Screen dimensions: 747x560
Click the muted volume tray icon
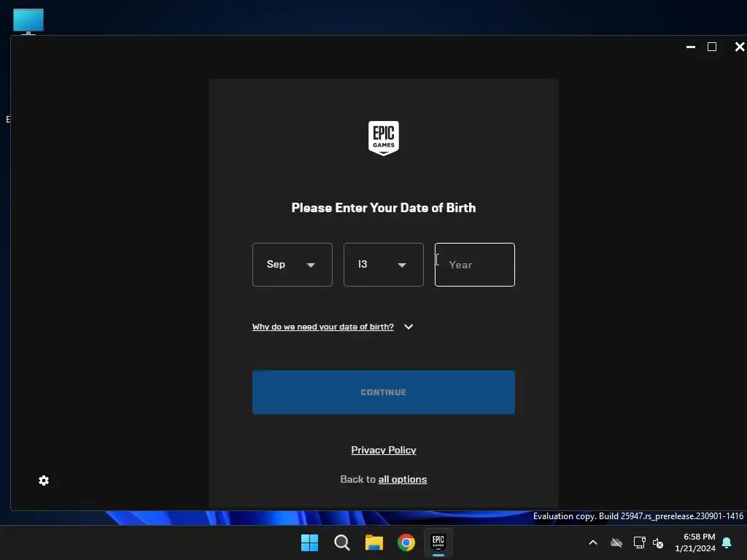658,542
